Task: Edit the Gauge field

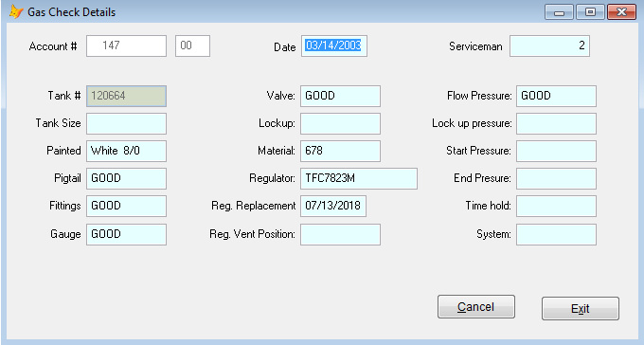Action: 126,234
